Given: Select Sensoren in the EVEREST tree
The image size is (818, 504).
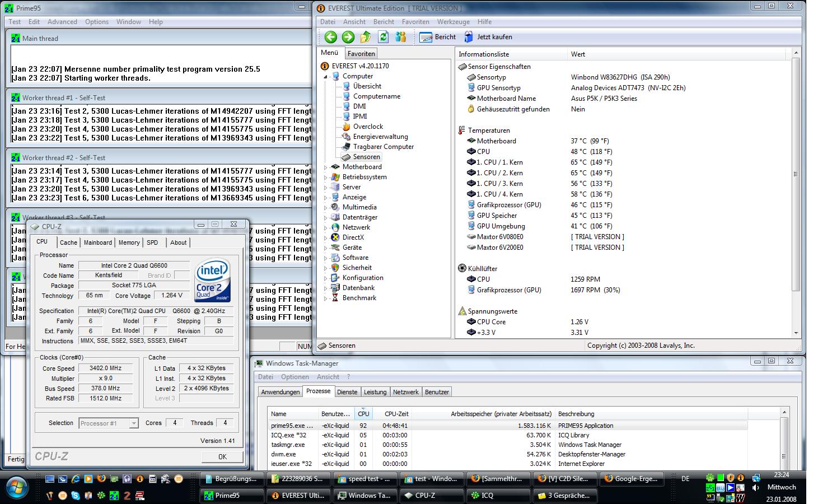Looking at the screenshot, I should click(366, 157).
